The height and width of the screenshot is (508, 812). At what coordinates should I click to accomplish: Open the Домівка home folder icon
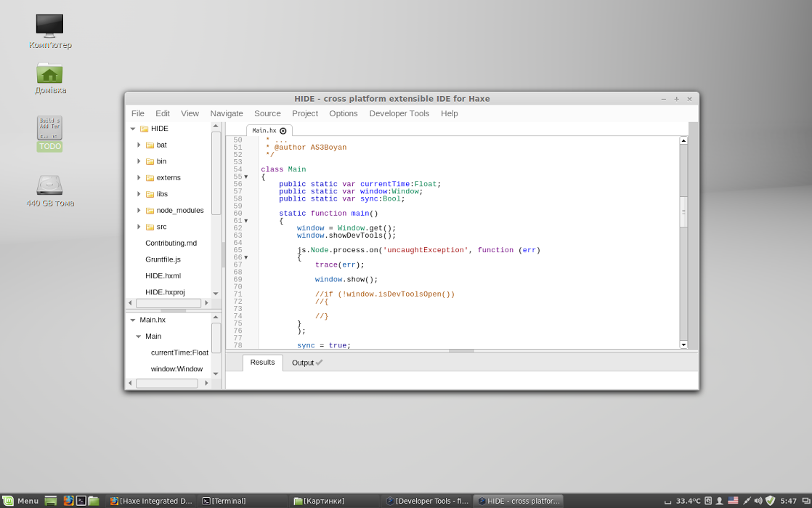(49, 75)
